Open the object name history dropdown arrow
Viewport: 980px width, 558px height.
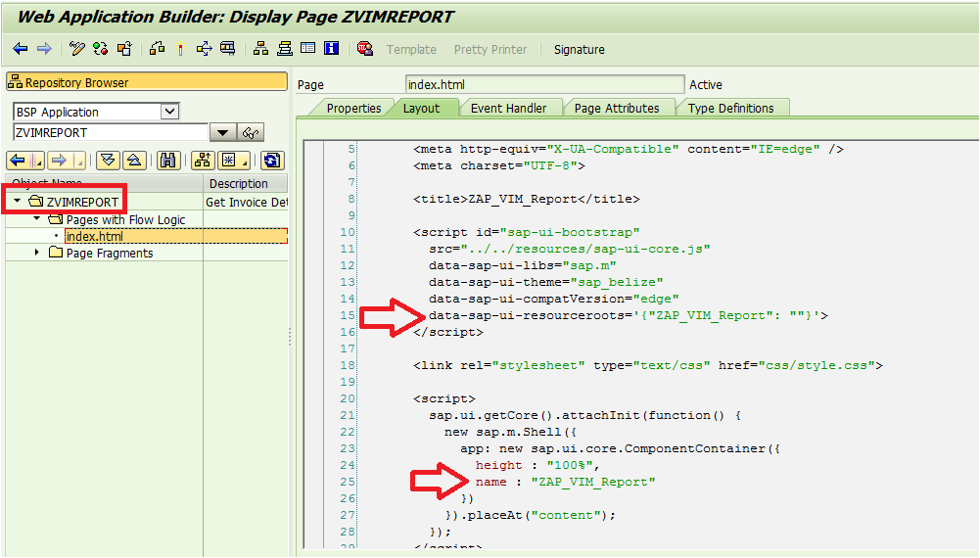222,132
